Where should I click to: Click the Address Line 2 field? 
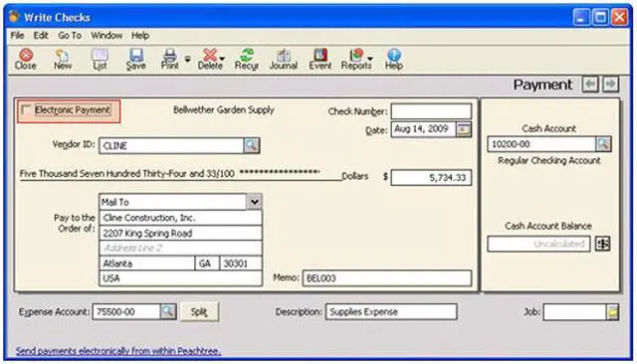(x=180, y=248)
